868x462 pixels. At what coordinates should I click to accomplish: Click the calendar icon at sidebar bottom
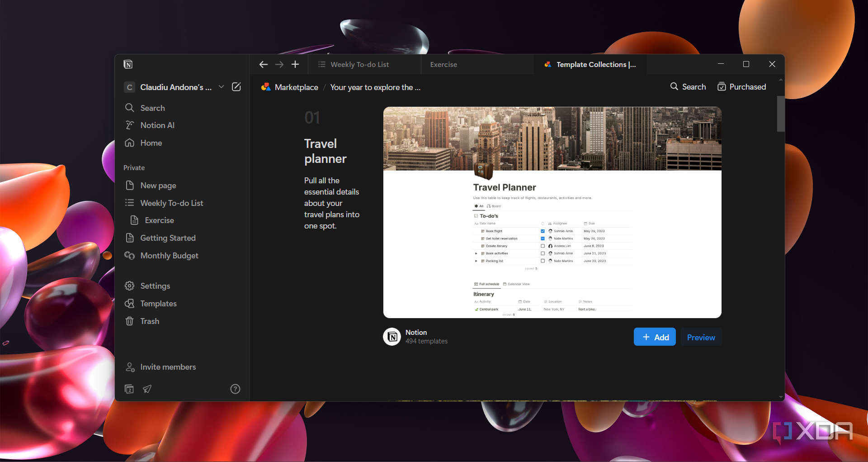pos(129,389)
